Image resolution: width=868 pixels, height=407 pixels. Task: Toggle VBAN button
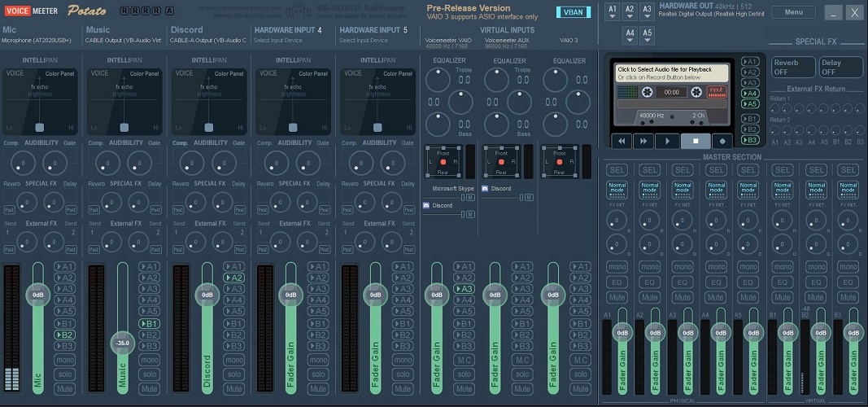(x=573, y=12)
